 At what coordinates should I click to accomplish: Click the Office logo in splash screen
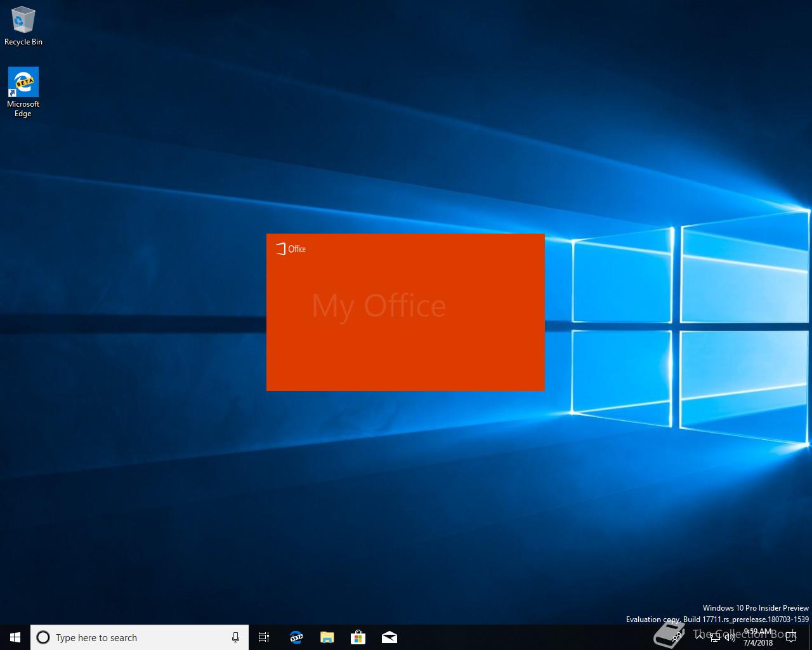click(x=291, y=249)
